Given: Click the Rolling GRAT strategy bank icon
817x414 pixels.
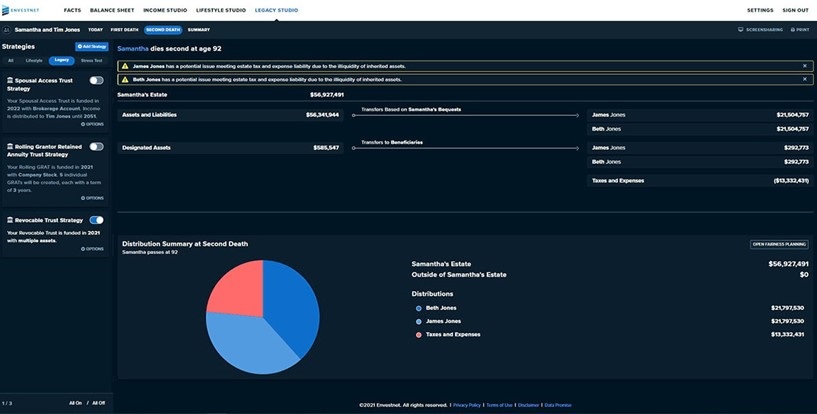Looking at the screenshot, I should 10,147.
